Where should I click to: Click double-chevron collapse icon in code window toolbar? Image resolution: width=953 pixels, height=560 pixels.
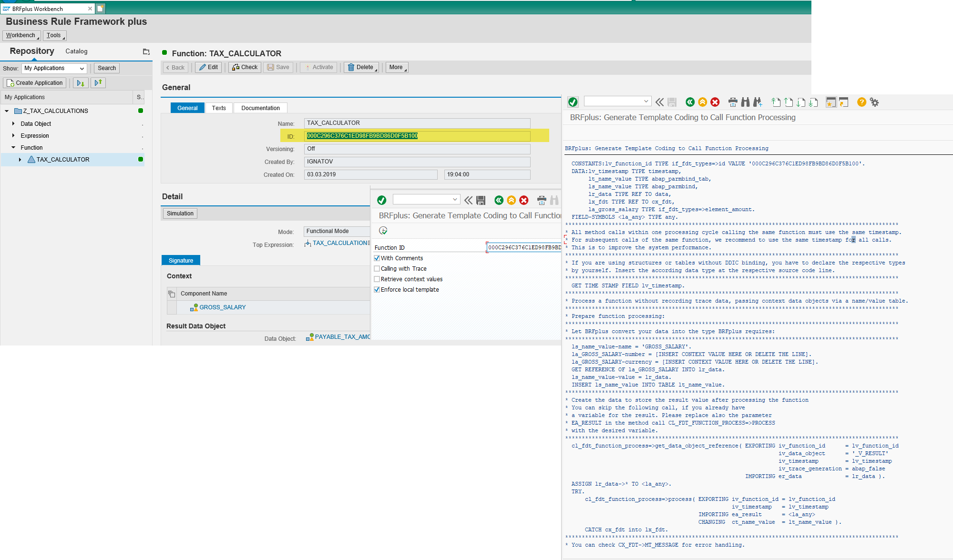click(659, 102)
